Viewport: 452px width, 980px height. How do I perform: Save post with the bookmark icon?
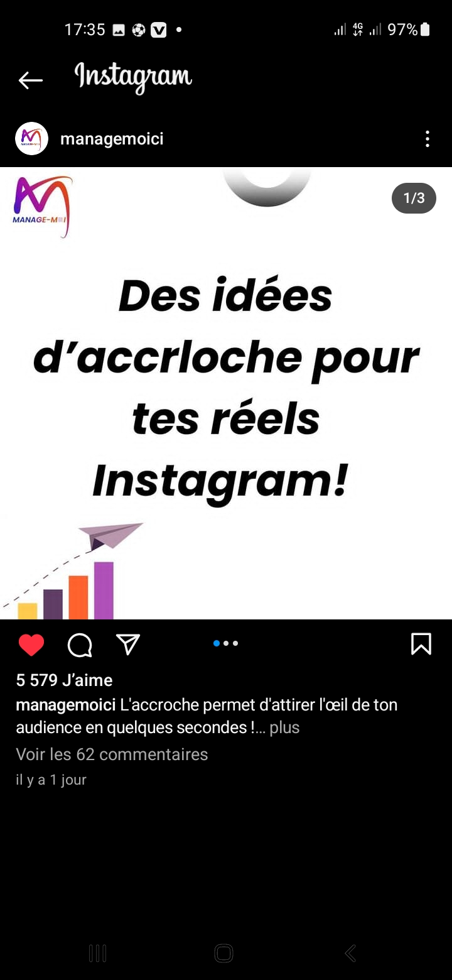[x=421, y=644]
